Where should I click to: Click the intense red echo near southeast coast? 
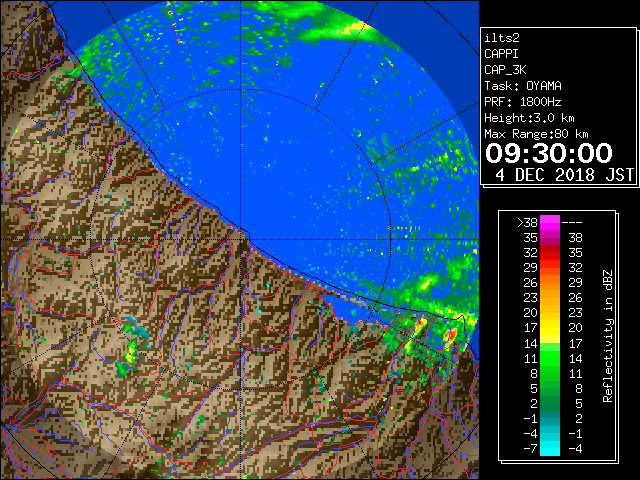pyautogui.click(x=451, y=336)
